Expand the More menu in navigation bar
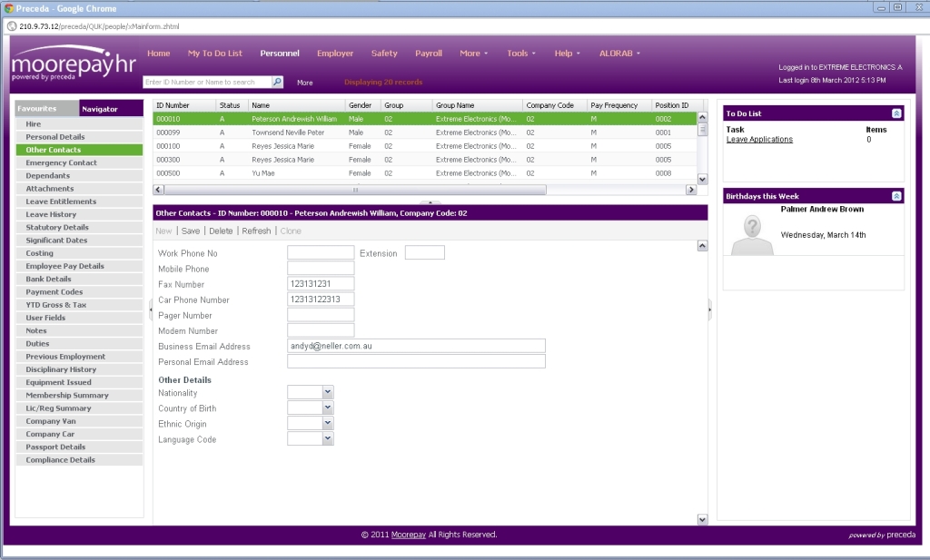Viewport: 930px width, 560px height. pyautogui.click(x=473, y=54)
